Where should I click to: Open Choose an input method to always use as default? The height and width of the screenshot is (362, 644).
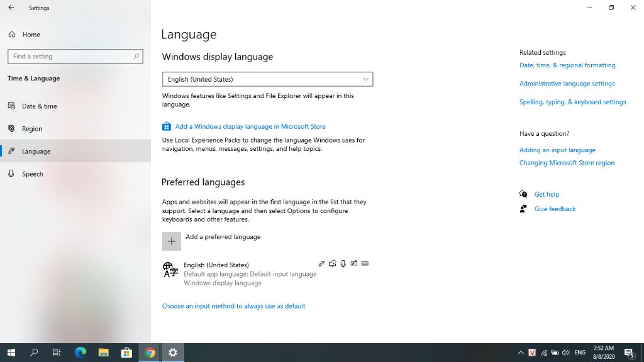[233, 306]
